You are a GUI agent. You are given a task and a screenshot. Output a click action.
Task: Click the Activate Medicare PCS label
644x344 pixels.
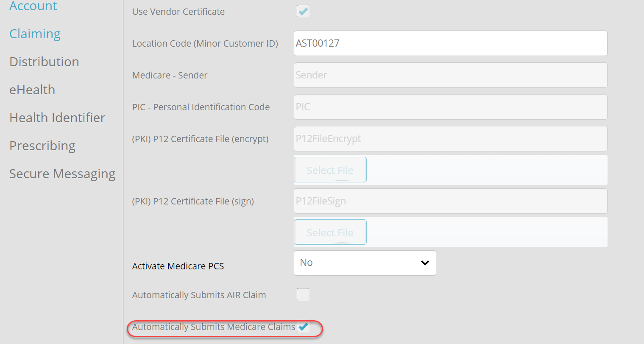pyautogui.click(x=178, y=266)
